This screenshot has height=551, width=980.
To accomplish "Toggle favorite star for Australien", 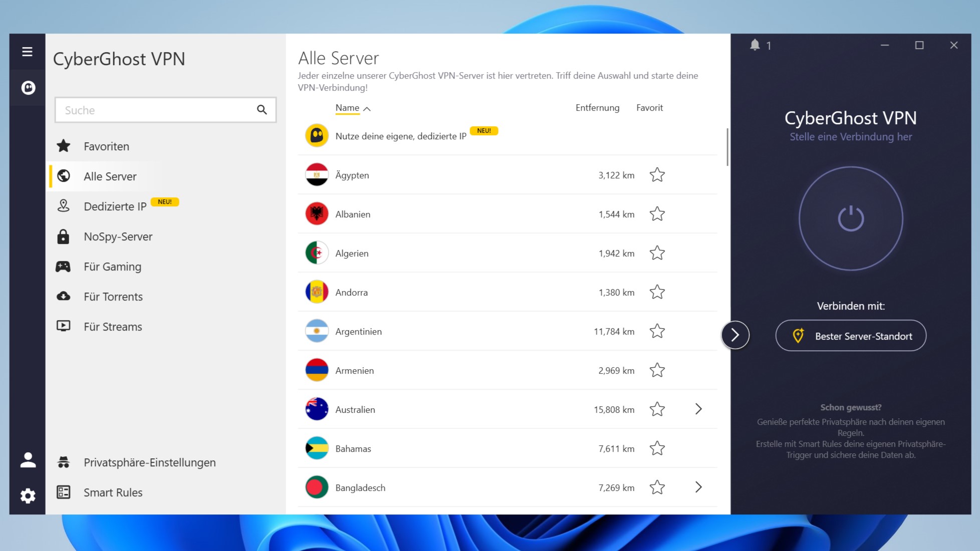I will (657, 409).
